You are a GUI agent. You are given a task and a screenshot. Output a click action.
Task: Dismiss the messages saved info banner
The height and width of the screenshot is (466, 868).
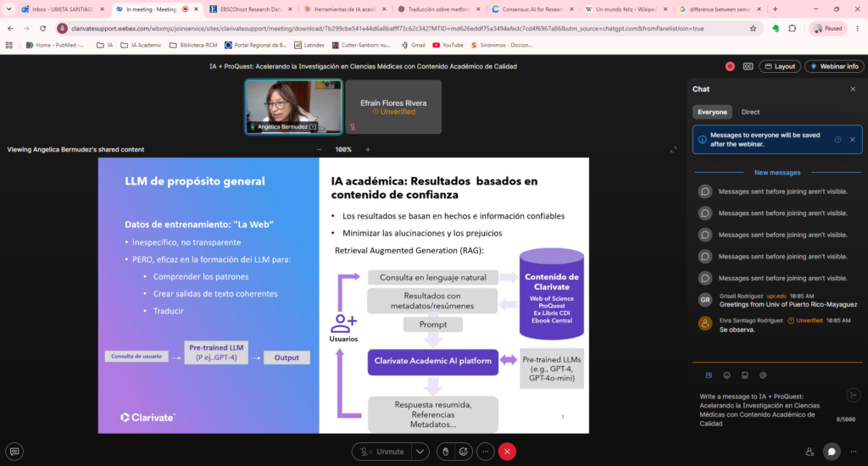click(x=853, y=140)
